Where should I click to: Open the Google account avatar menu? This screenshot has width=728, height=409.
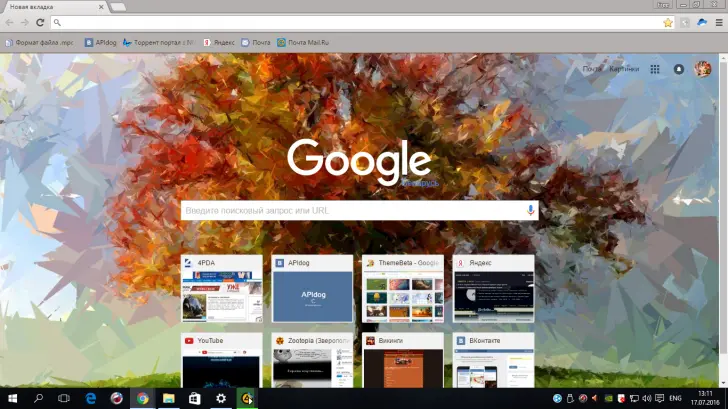pyautogui.click(x=703, y=69)
